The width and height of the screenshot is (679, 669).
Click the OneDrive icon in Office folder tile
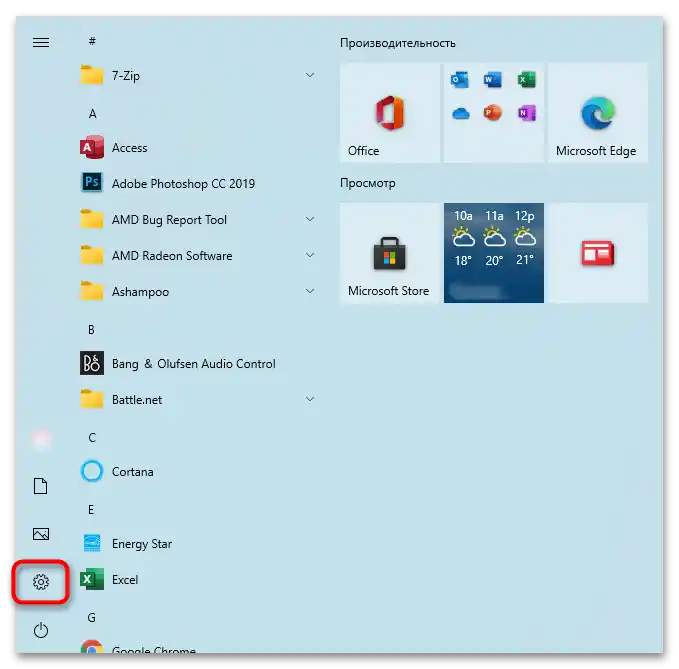pos(460,114)
